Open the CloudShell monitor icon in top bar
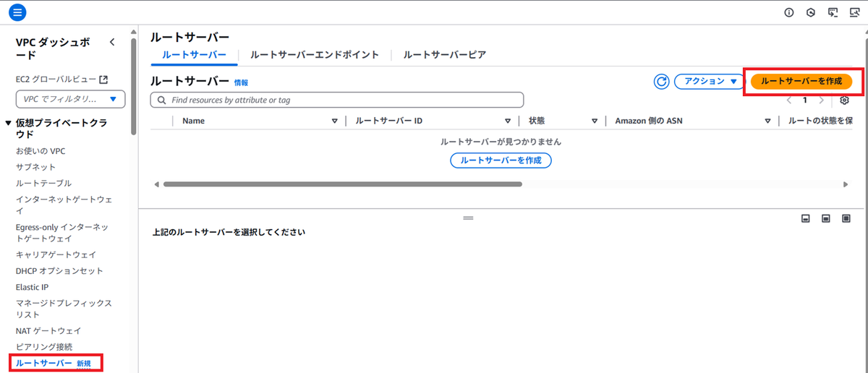 (833, 12)
